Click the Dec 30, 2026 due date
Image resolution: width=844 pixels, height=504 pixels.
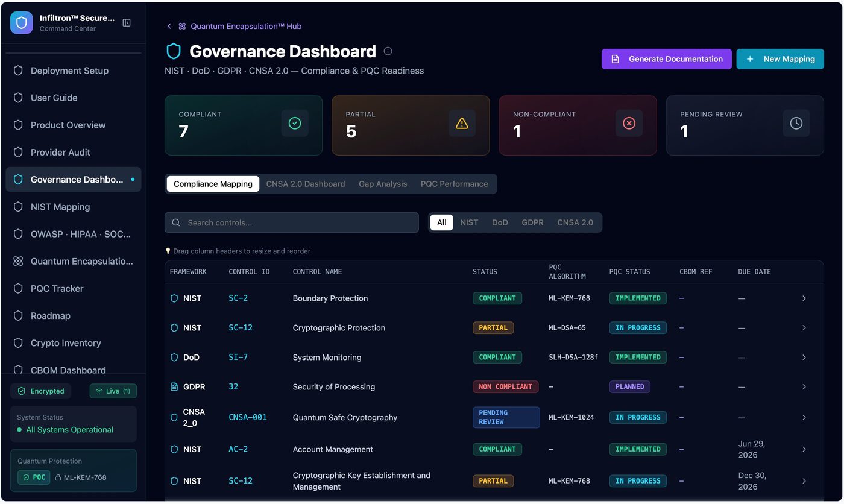(752, 481)
